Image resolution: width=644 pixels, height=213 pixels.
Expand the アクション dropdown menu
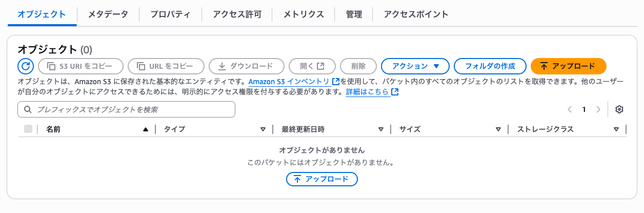[415, 66]
